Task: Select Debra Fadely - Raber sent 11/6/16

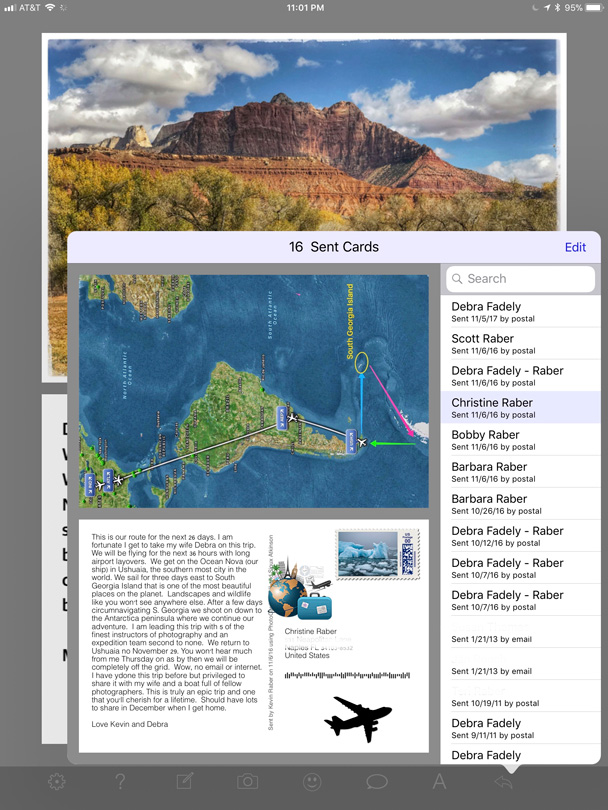Action: [x=520, y=376]
